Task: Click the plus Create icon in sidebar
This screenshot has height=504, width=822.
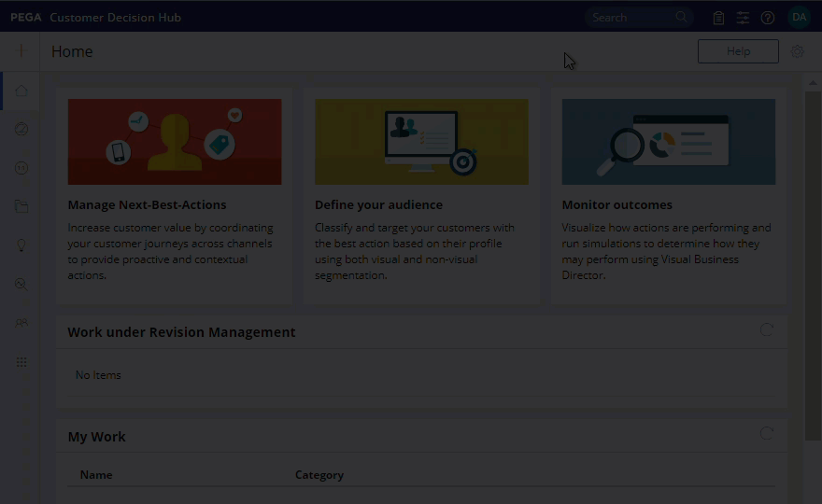Action: [21, 51]
